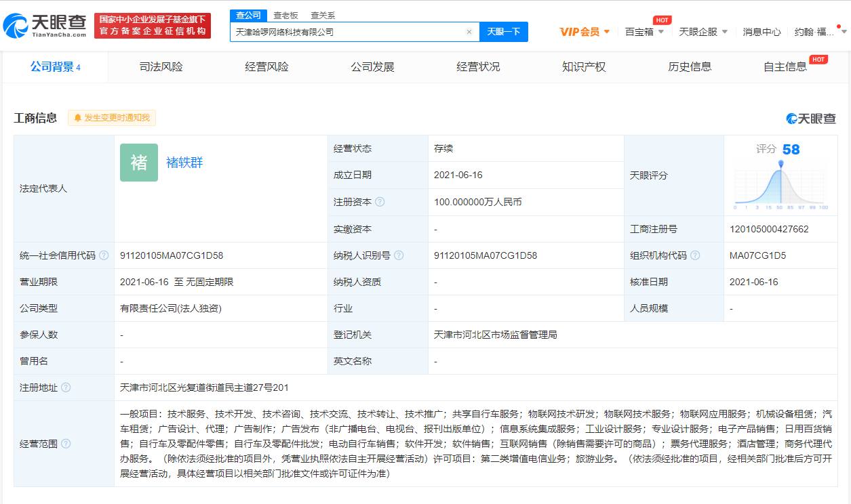Open the 司法风险 tab
The height and width of the screenshot is (504, 851).
click(161, 67)
